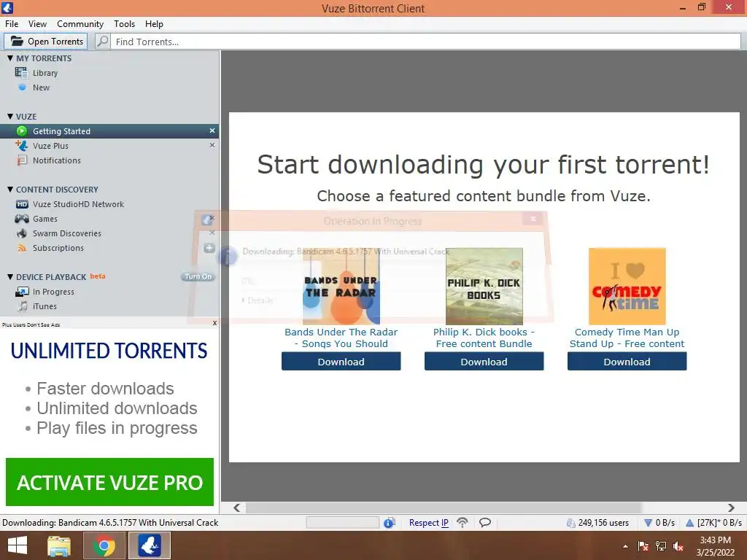Open the Vuze Plus frog icon
Screen dimensions: 747x560
coord(21,146)
